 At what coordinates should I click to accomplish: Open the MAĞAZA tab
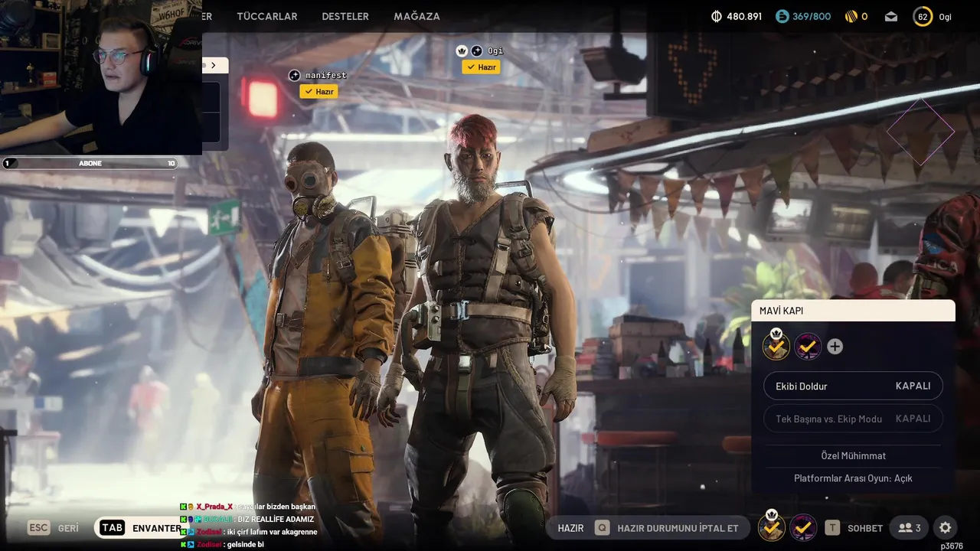coord(416,16)
